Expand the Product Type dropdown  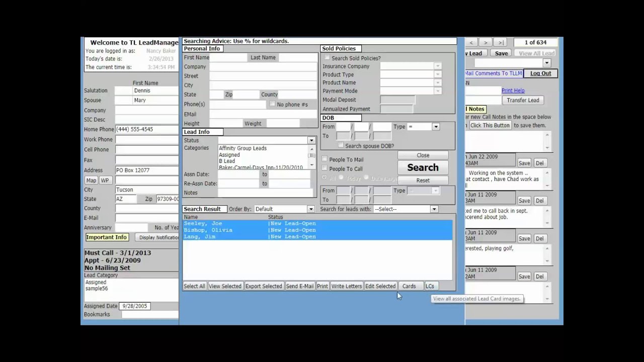[x=438, y=74]
